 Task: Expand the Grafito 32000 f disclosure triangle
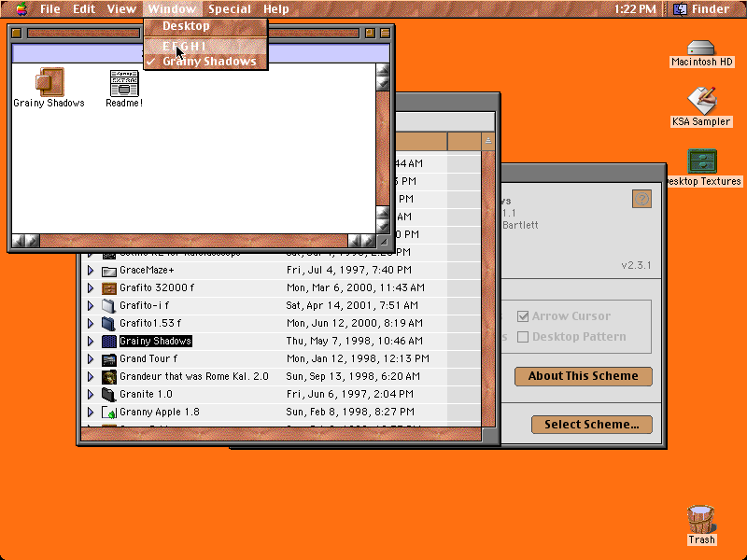tap(91, 288)
